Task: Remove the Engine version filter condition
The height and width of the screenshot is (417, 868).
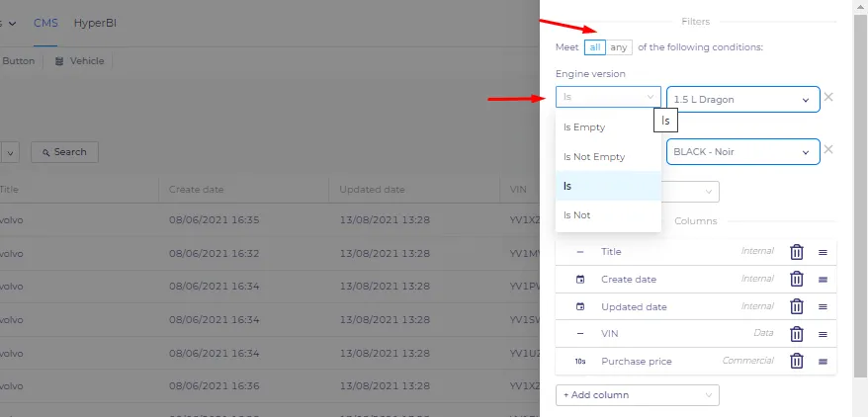Action: (x=828, y=97)
